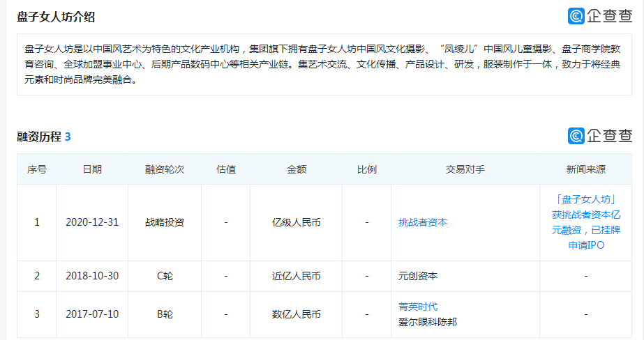The image size is (644, 340).
Task: Click the 比例 column header
Action: click(x=367, y=169)
